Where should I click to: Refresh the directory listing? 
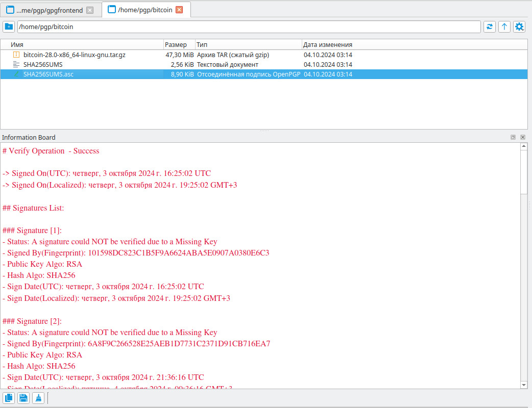[x=490, y=27]
